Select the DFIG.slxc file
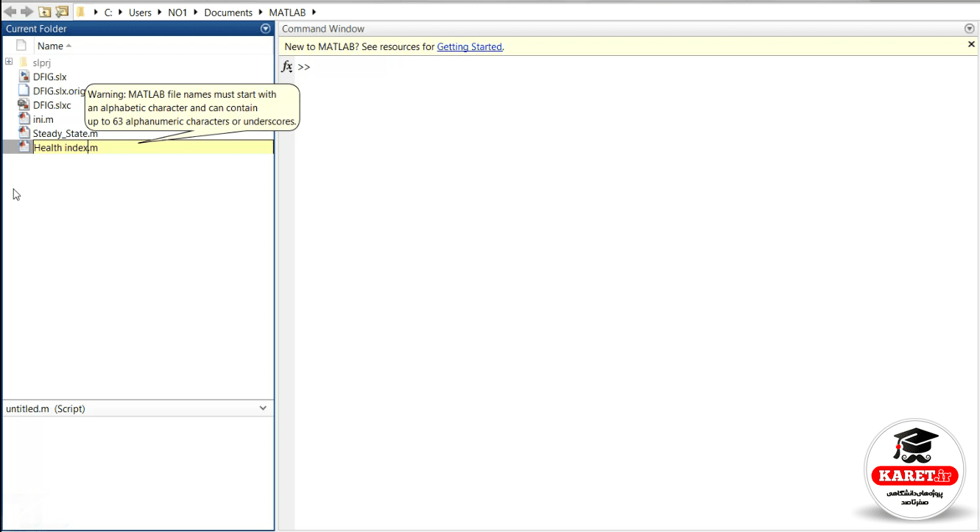This screenshot has height=532, width=980. [x=52, y=105]
